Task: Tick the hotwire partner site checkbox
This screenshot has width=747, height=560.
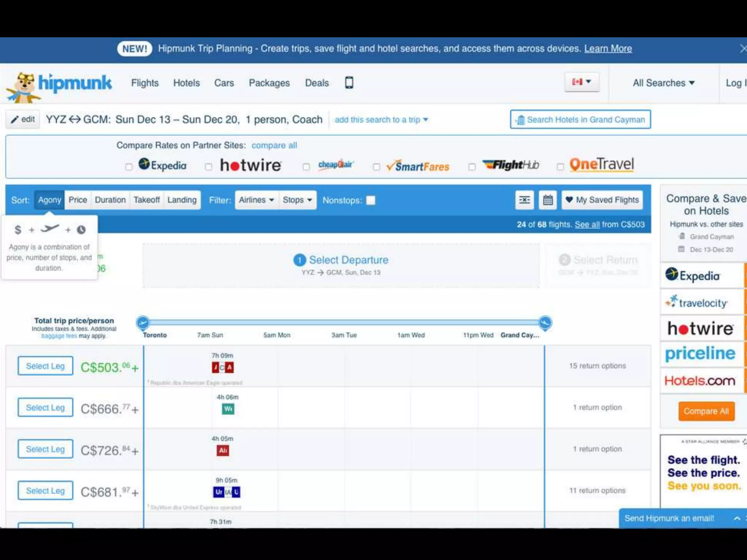Action: point(208,167)
